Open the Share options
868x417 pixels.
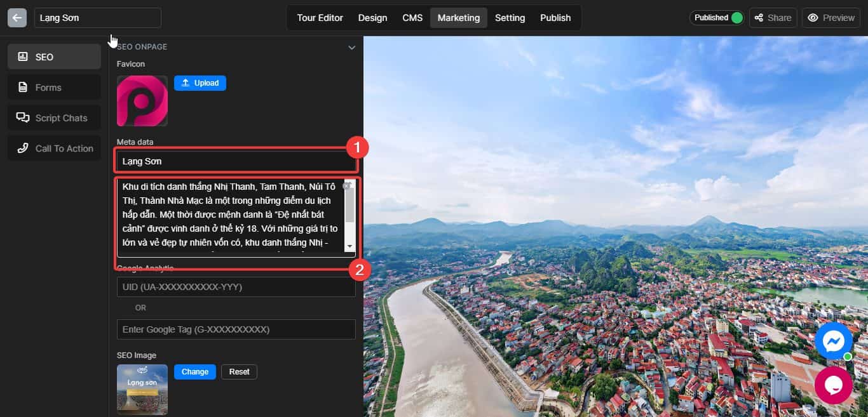click(773, 17)
